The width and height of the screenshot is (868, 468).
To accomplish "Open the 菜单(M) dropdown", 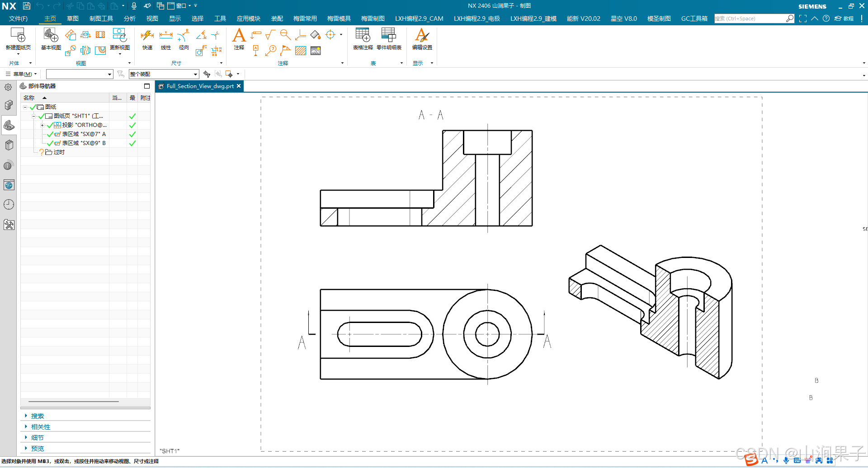I will point(21,74).
